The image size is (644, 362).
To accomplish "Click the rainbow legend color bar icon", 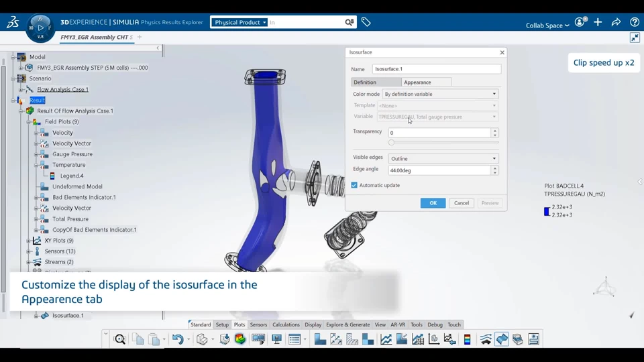I will coord(467,339).
